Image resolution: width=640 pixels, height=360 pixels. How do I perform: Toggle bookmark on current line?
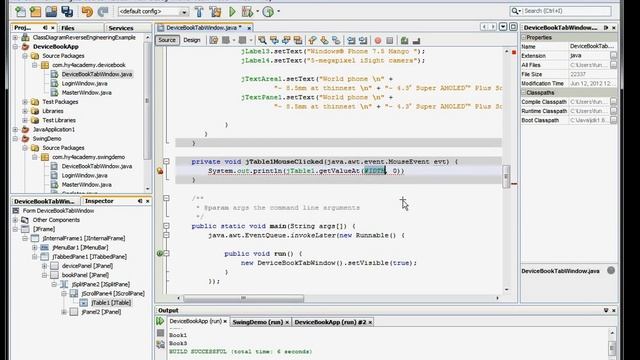click(336, 40)
